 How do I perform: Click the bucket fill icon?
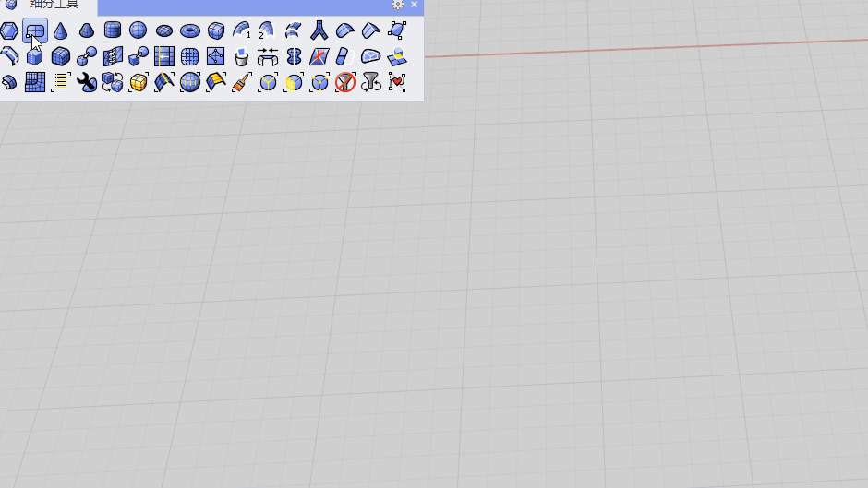click(x=241, y=56)
